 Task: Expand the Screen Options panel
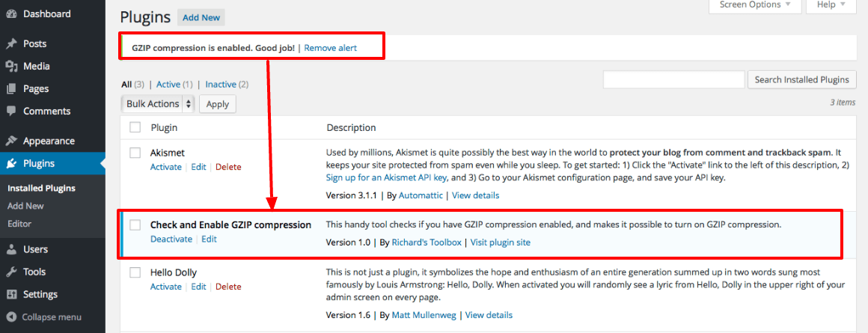(755, 5)
